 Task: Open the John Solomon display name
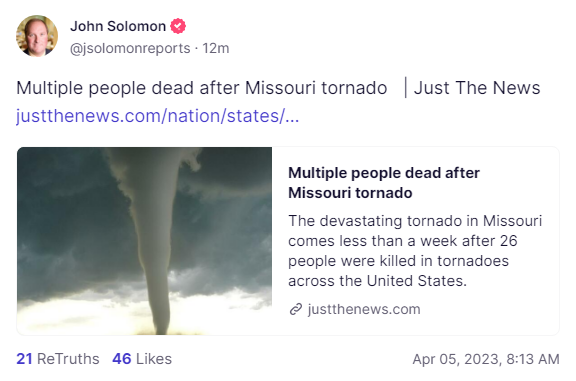pyautogui.click(x=118, y=26)
